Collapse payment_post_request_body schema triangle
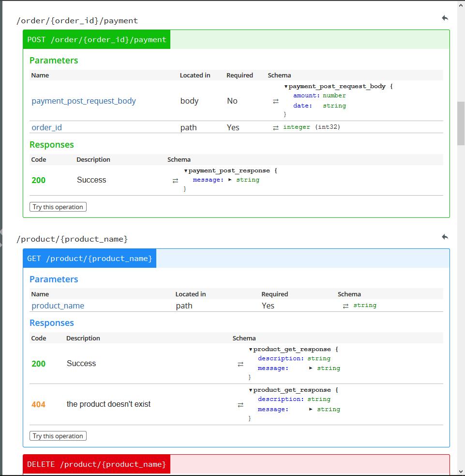Image resolution: width=465 pixels, height=476 pixels. [x=286, y=87]
